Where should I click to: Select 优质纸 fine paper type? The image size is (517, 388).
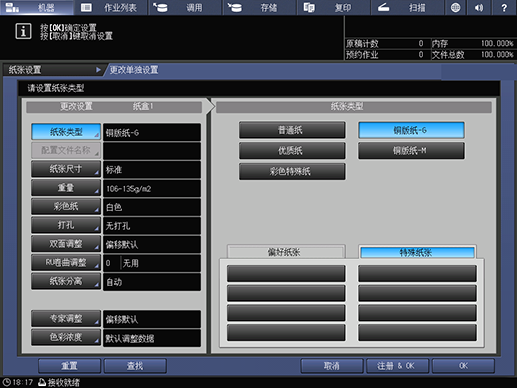292,151
